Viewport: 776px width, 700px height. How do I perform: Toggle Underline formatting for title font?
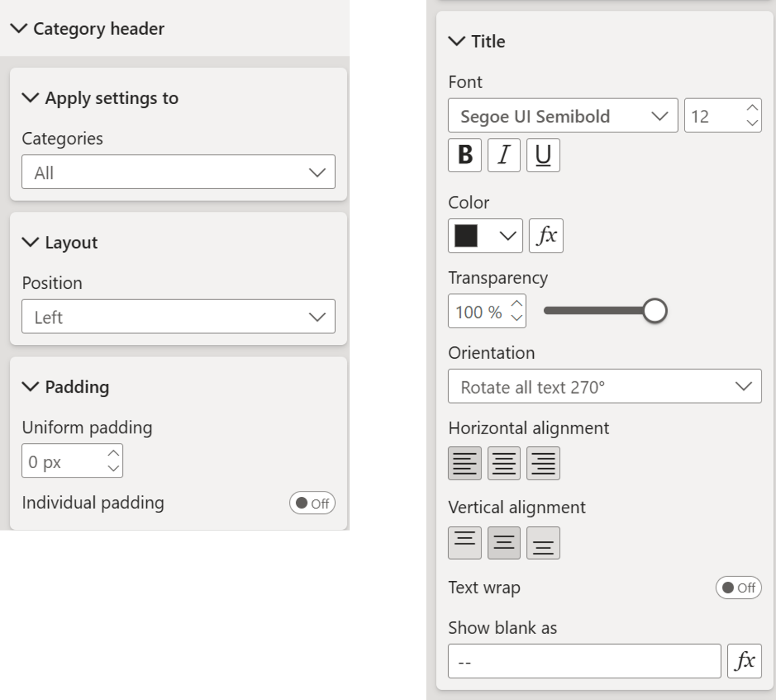(543, 155)
